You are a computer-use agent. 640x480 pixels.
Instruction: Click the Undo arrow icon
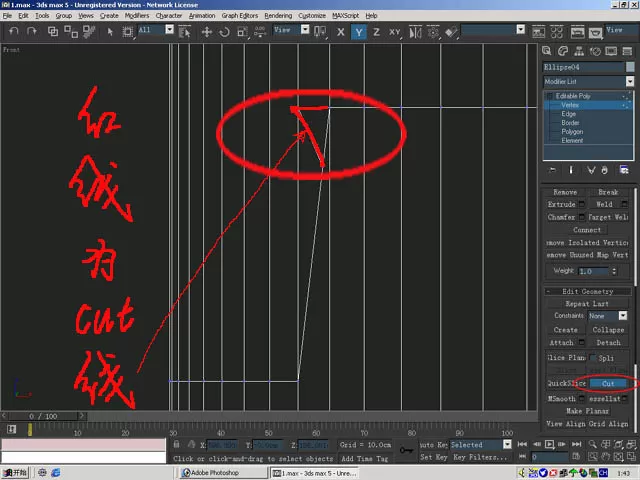click(13, 31)
